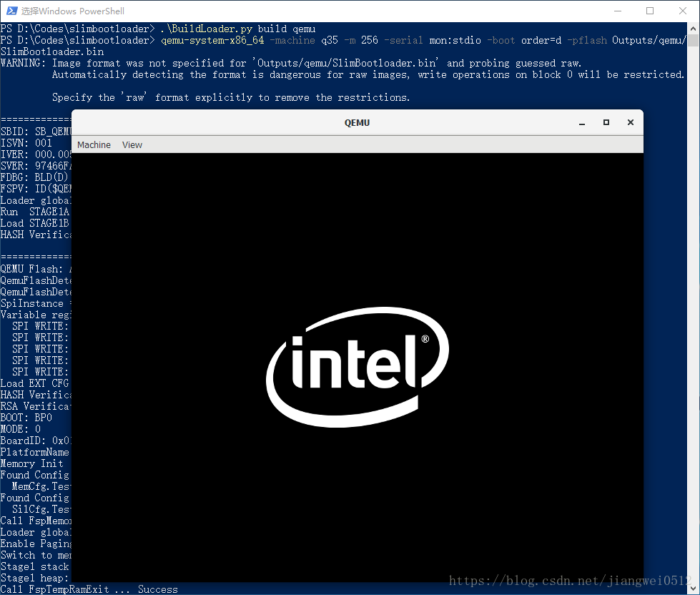Maximize the QEMU window
The width and height of the screenshot is (700, 595).
pos(606,122)
